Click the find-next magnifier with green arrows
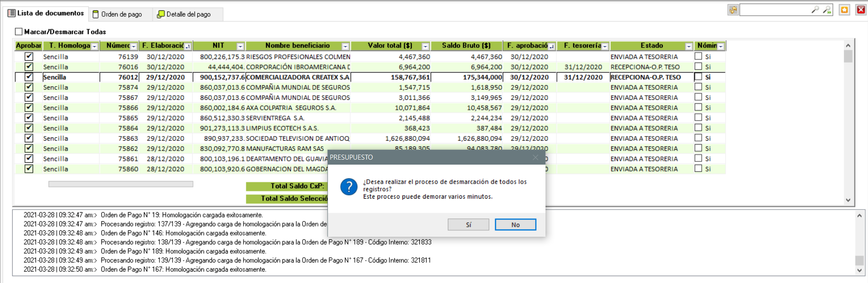Image resolution: width=868 pixels, height=283 pixels. (827, 10)
